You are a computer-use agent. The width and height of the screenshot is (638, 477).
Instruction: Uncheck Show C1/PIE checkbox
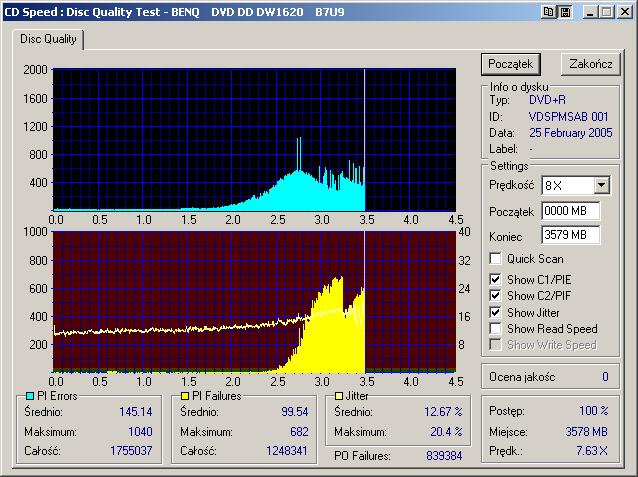(495, 280)
